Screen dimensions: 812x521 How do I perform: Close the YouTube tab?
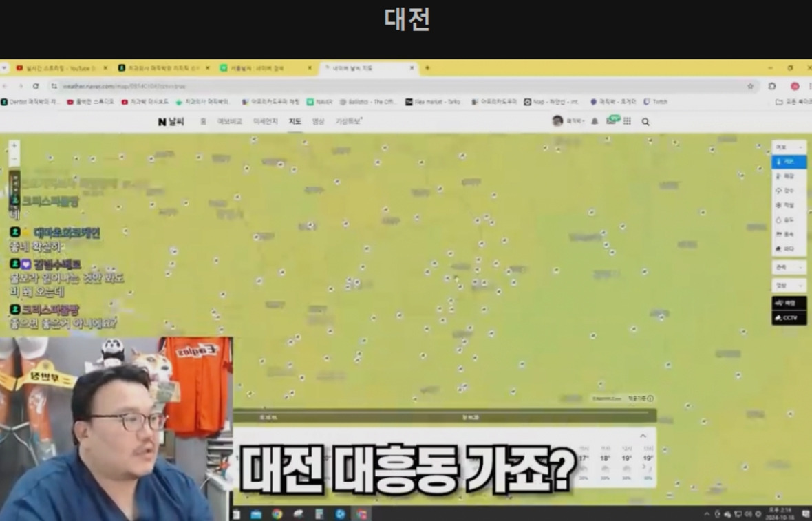106,68
